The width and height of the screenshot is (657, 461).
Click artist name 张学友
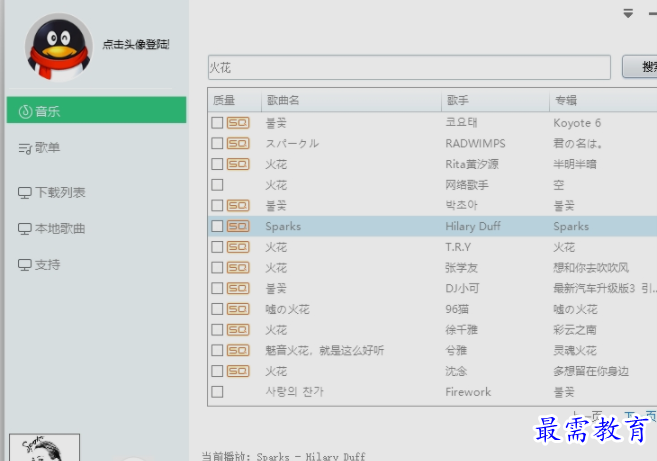click(461, 267)
